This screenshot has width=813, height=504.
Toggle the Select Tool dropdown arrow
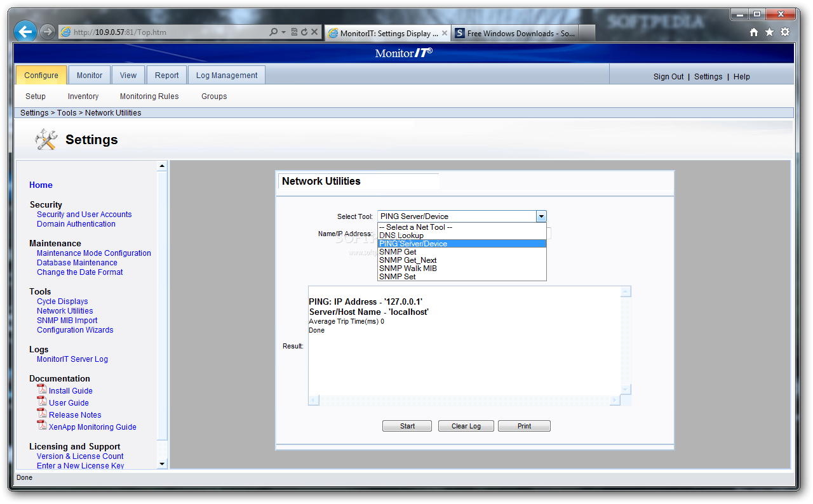541,216
